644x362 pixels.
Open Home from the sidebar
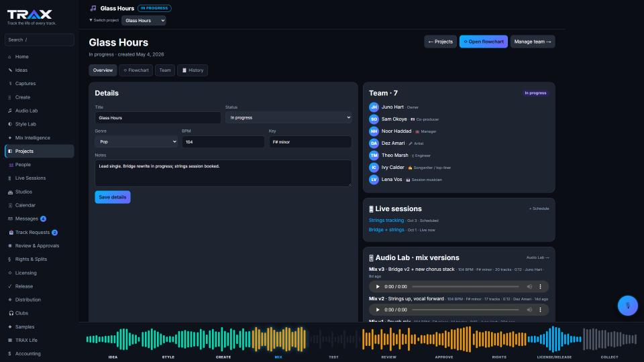pyautogui.click(x=40, y=56)
